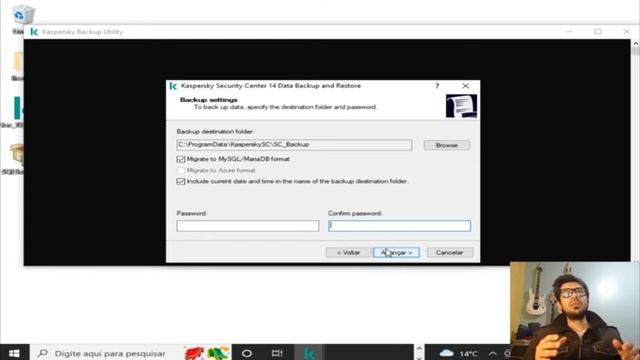Image resolution: width=640 pixels, height=360 pixels.
Task: Toggle Migrate to MySQL/MariaDB format checkbox
Action: (x=181, y=159)
